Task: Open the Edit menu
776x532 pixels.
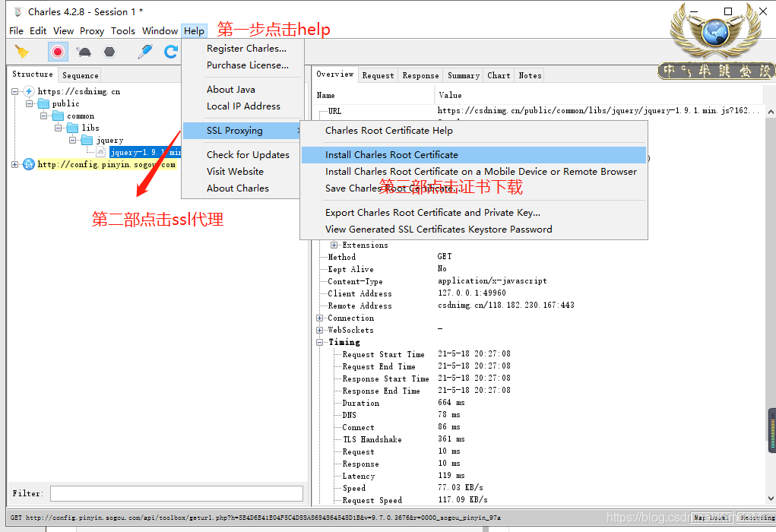Action: [x=37, y=30]
